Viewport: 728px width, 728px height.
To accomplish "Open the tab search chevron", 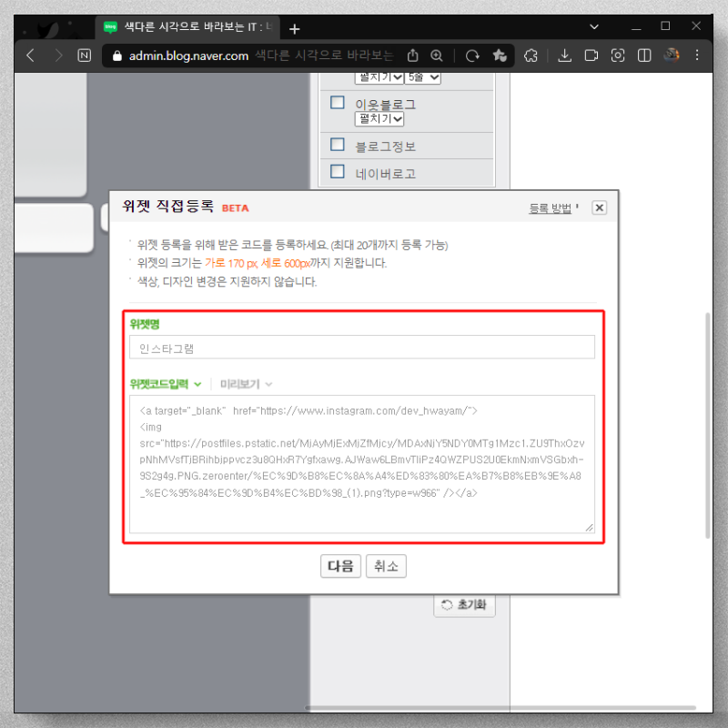I will [x=594, y=27].
